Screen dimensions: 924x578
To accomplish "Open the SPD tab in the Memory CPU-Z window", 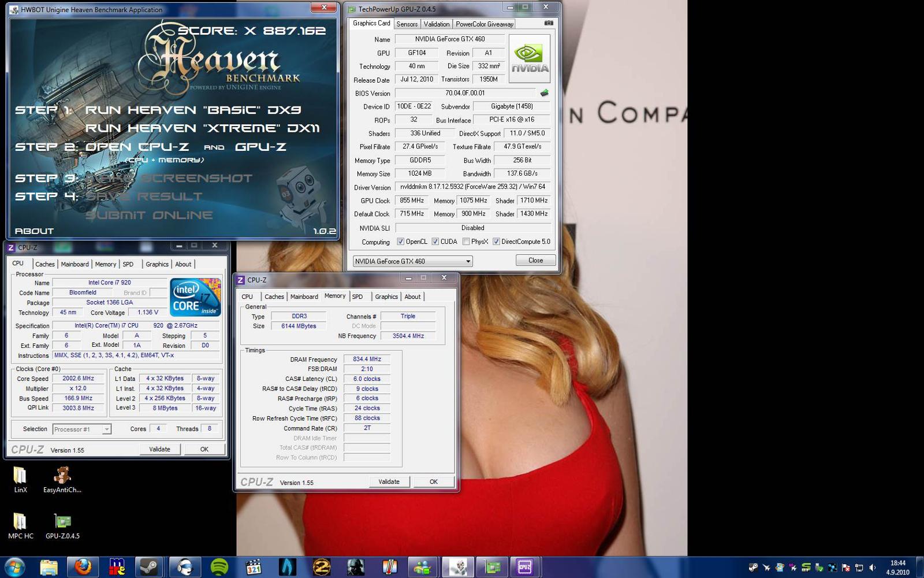I will [357, 297].
